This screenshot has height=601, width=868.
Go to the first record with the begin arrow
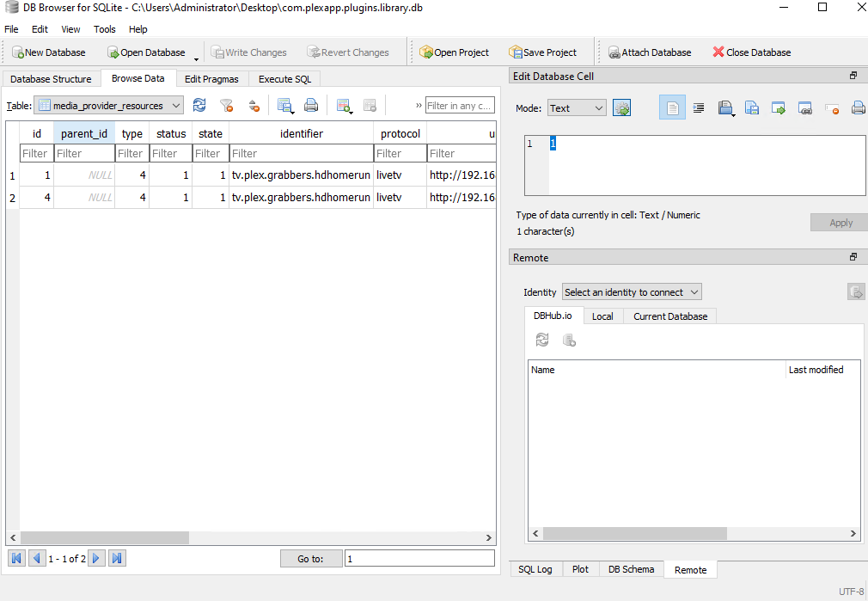point(16,558)
